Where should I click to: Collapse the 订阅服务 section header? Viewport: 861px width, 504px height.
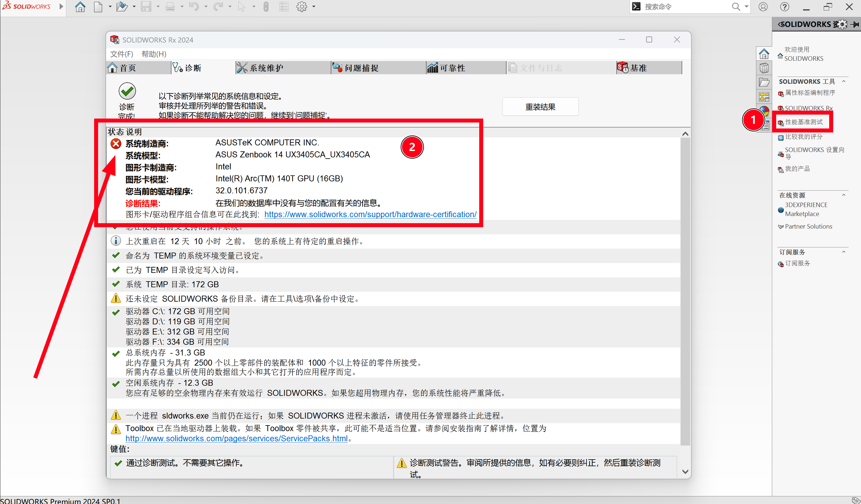(x=843, y=252)
